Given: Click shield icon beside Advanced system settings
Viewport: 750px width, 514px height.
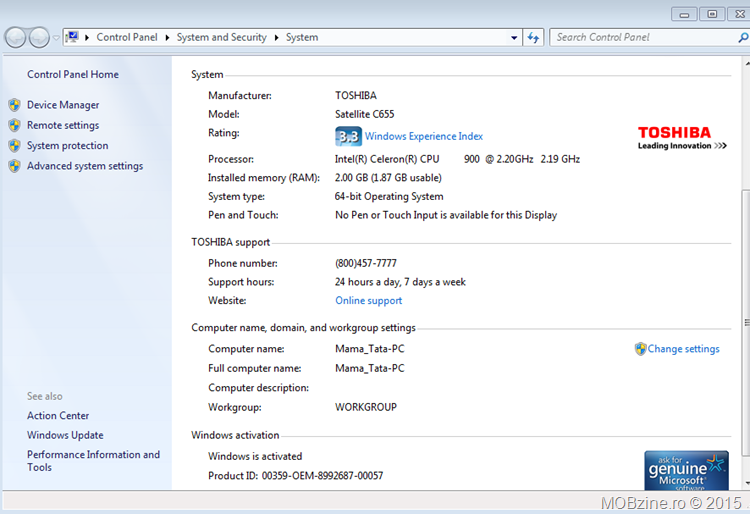Looking at the screenshot, I should click(15, 166).
